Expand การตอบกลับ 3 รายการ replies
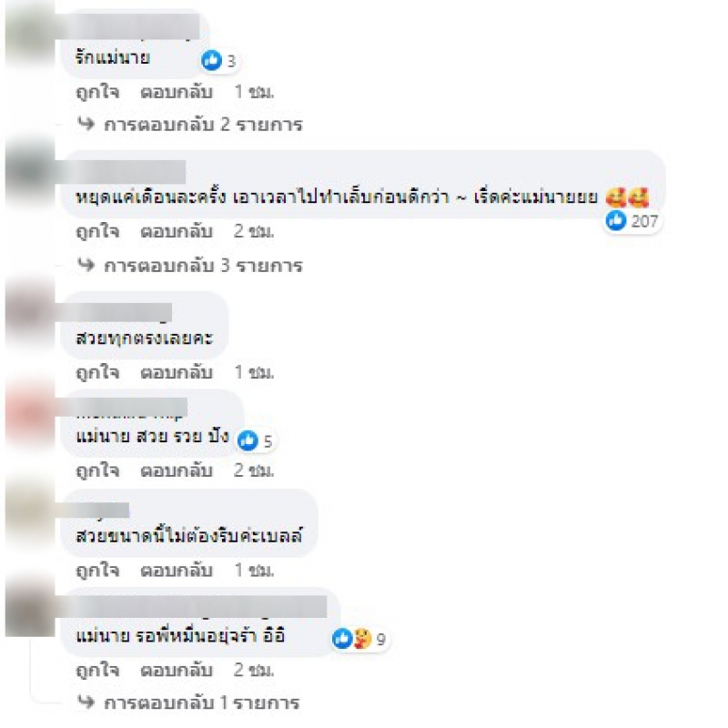The image size is (728, 728). [203, 266]
